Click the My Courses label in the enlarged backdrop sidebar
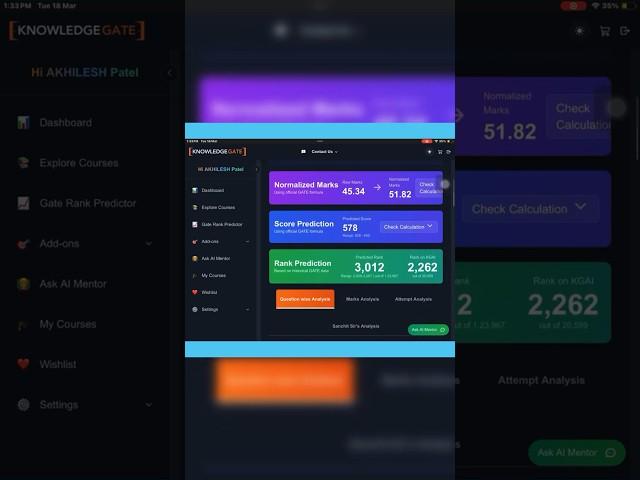 point(68,324)
